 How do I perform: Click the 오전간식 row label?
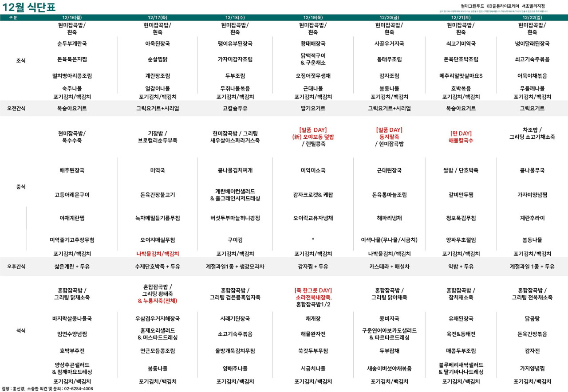(x=16, y=108)
